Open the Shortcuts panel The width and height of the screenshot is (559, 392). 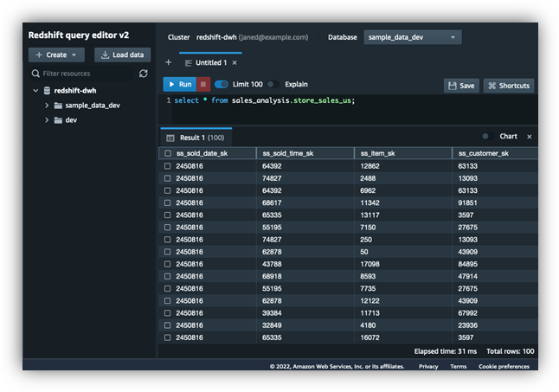(x=509, y=86)
